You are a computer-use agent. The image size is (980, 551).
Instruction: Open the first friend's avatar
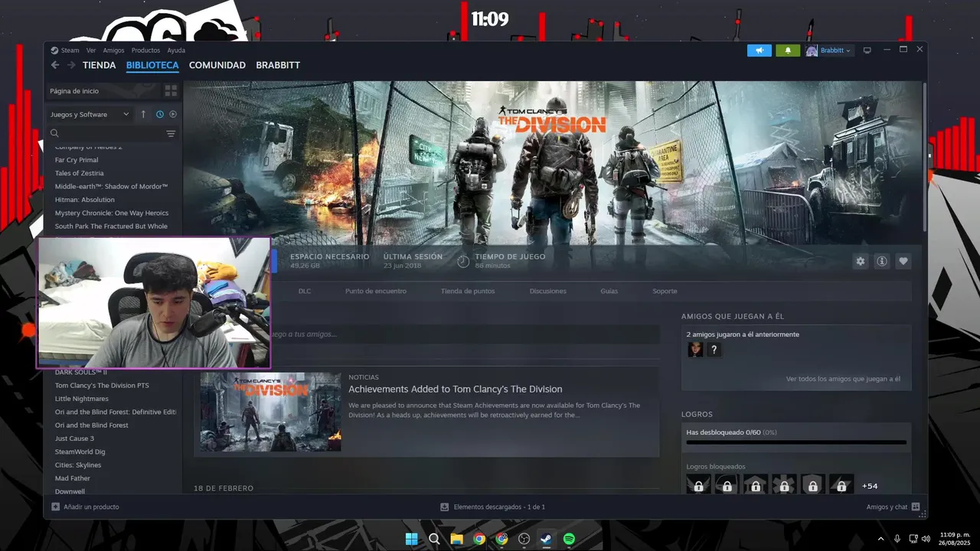695,350
